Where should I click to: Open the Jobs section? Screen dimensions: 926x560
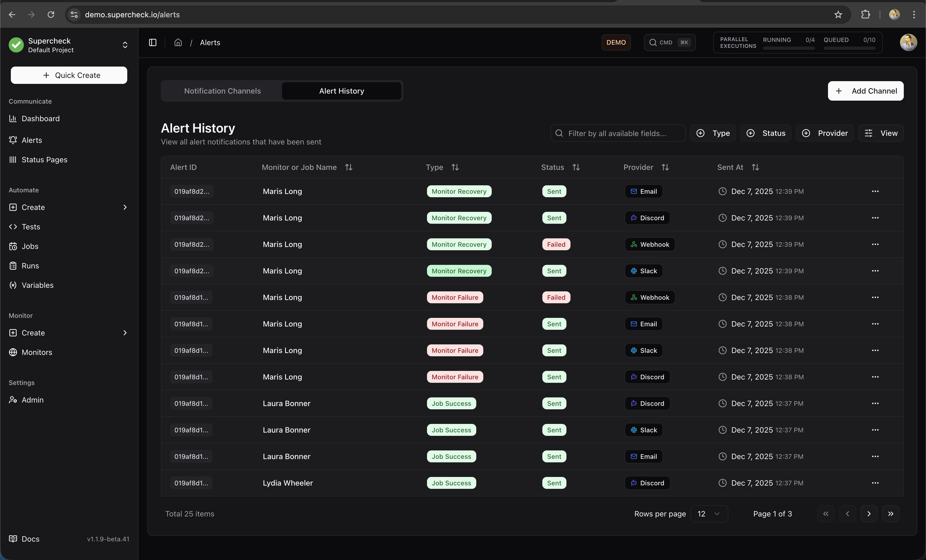pyautogui.click(x=30, y=246)
